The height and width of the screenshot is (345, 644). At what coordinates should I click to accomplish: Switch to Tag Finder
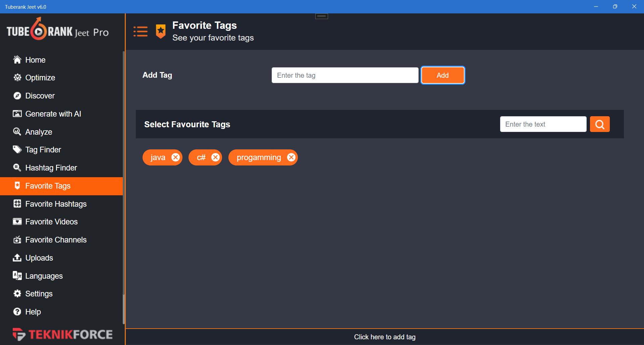click(61, 149)
